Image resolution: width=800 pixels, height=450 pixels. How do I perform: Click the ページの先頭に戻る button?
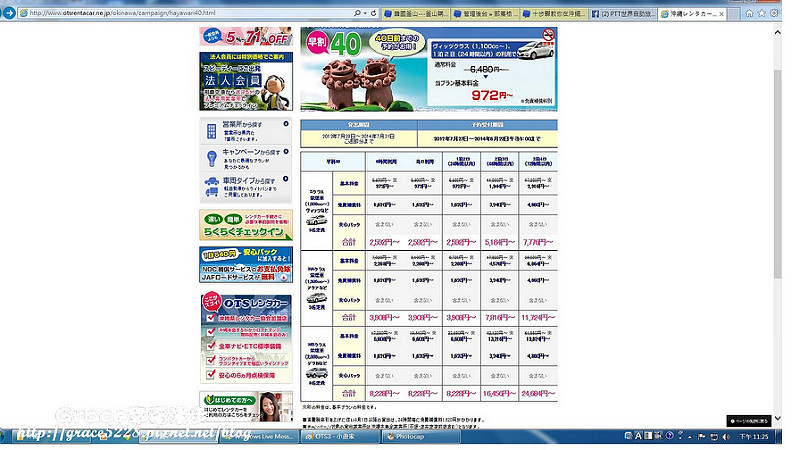point(748,421)
